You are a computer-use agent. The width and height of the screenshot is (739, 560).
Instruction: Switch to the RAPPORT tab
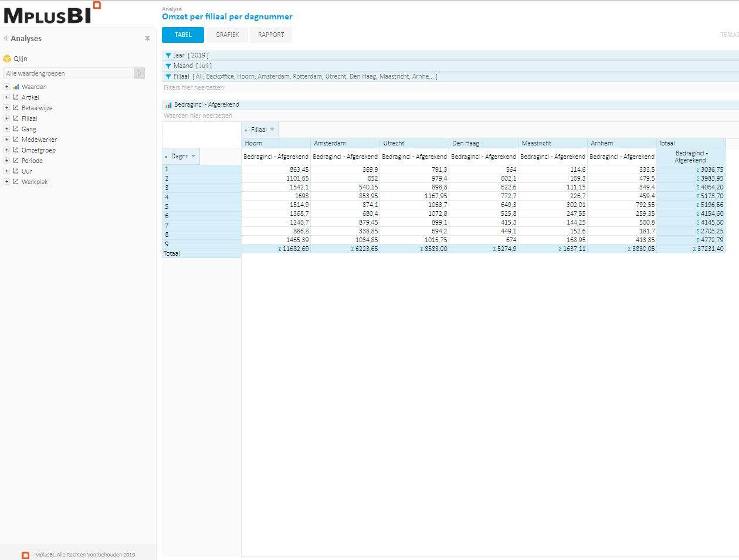pyautogui.click(x=271, y=35)
